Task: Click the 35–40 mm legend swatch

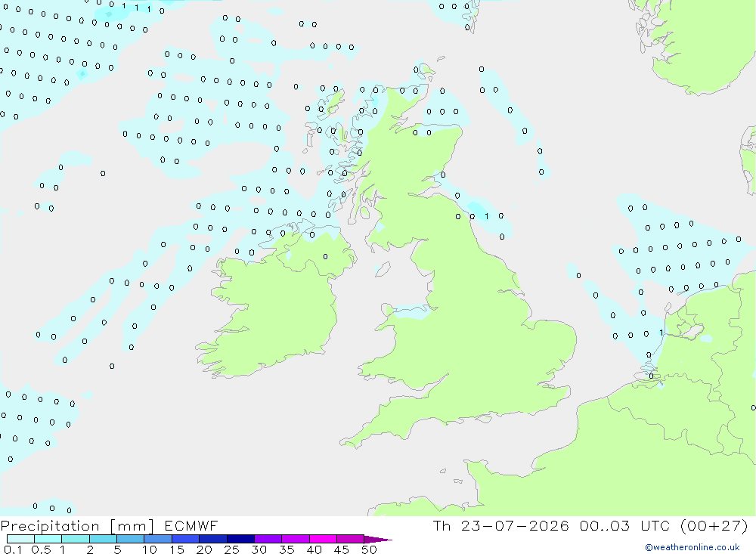Action: point(296,539)
